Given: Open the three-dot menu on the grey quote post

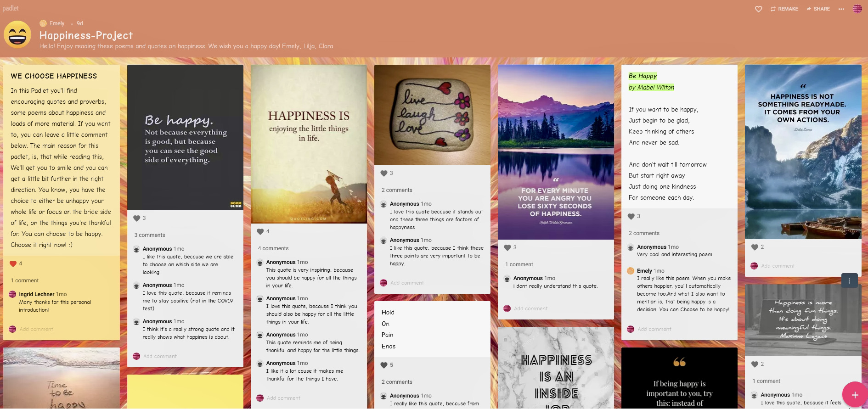Looking at the screenshot, I should (x=849, y=281).
